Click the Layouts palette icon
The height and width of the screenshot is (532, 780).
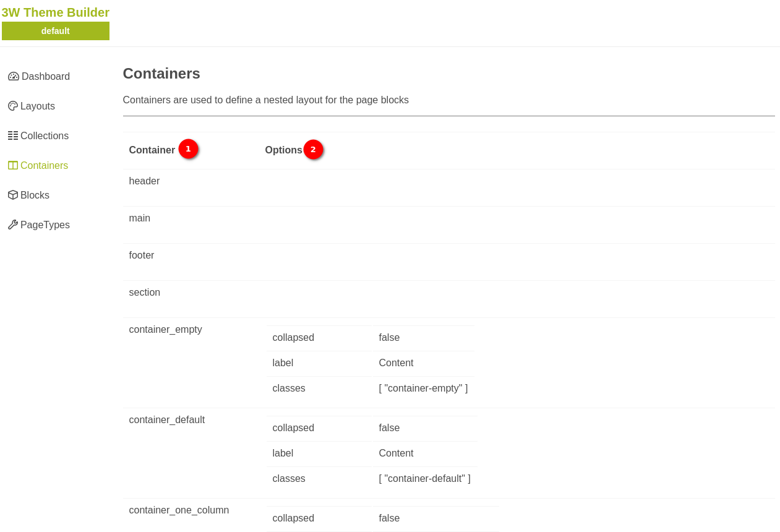13,106
